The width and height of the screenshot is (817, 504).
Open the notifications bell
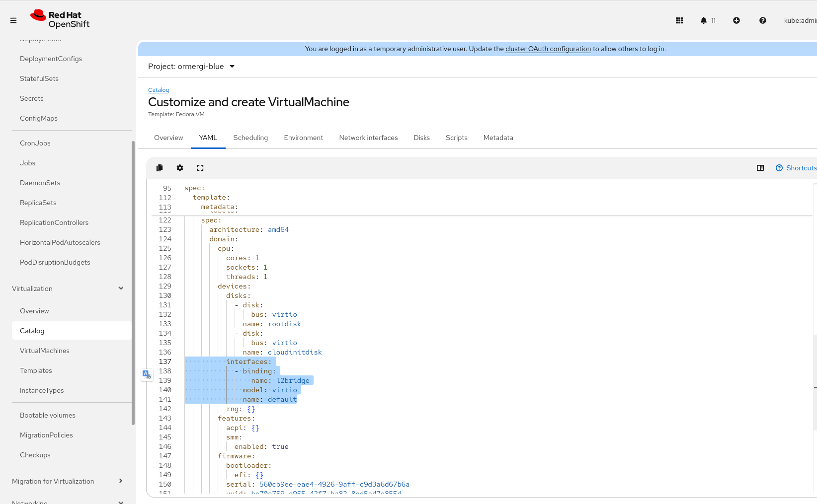(x=704, y=20)
